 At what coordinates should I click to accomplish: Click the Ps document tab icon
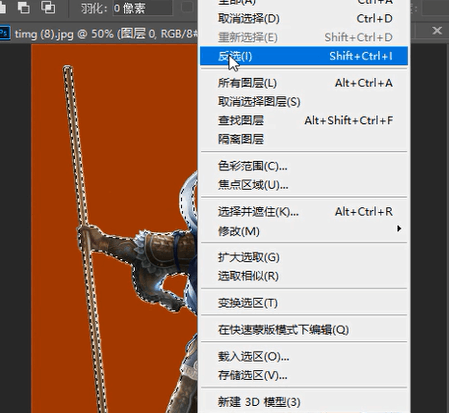4,33
